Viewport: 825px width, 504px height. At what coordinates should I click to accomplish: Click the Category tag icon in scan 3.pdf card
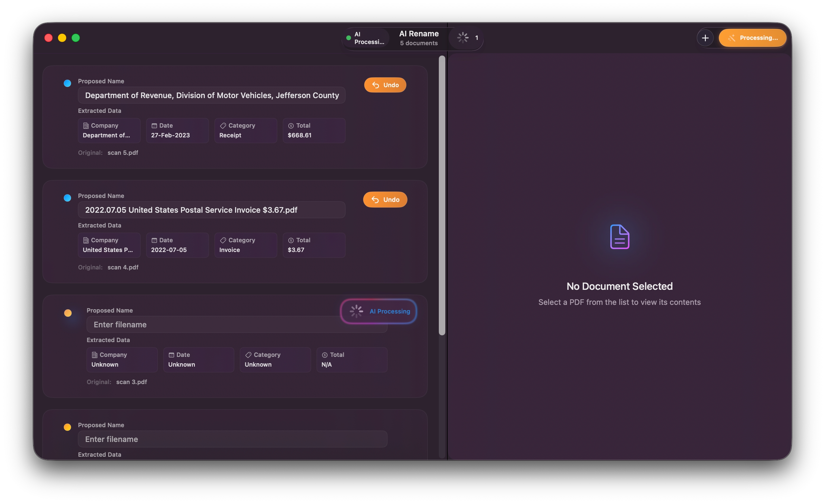click(248, 355)
